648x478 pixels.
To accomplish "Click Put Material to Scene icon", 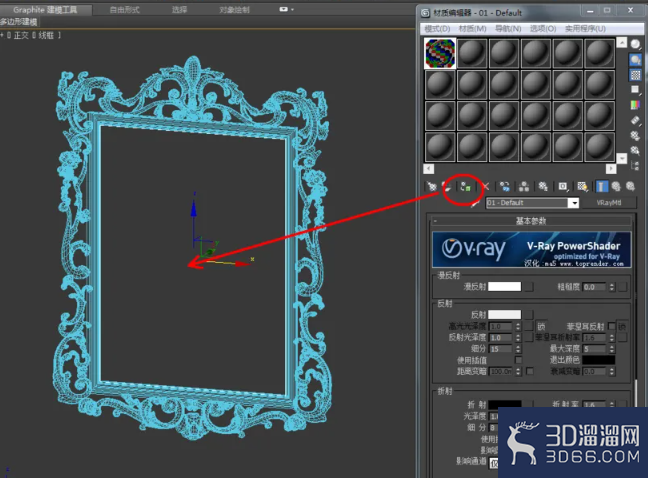I will (x=447, y=186).
